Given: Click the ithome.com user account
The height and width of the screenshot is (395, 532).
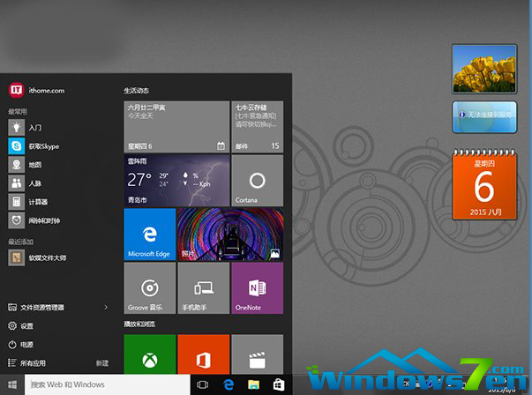Looking at the screenshot, I should click(x=37, y=90).
